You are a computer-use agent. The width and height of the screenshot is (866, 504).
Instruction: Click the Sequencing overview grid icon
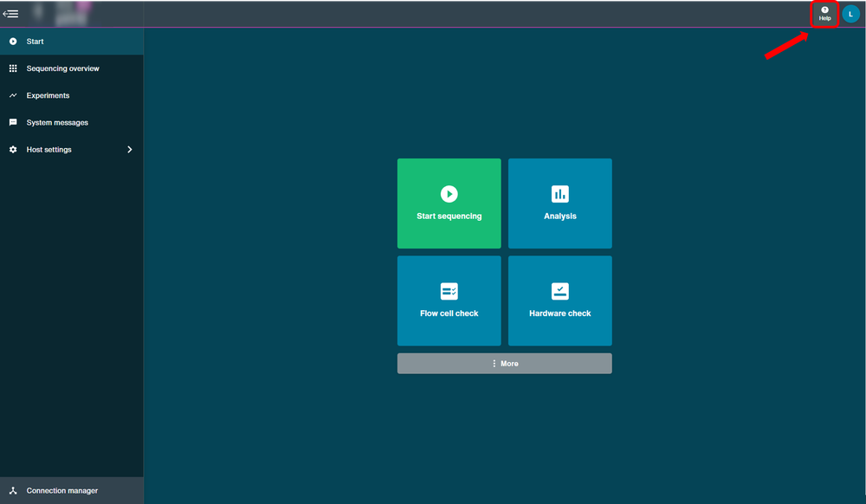[13, 68]
